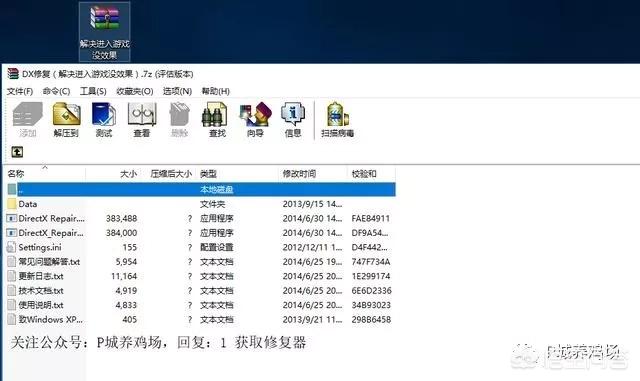Open the View (查看) toolbar icon
The width and height of the screenshot is (640, 381).
(x=142, y=119)
